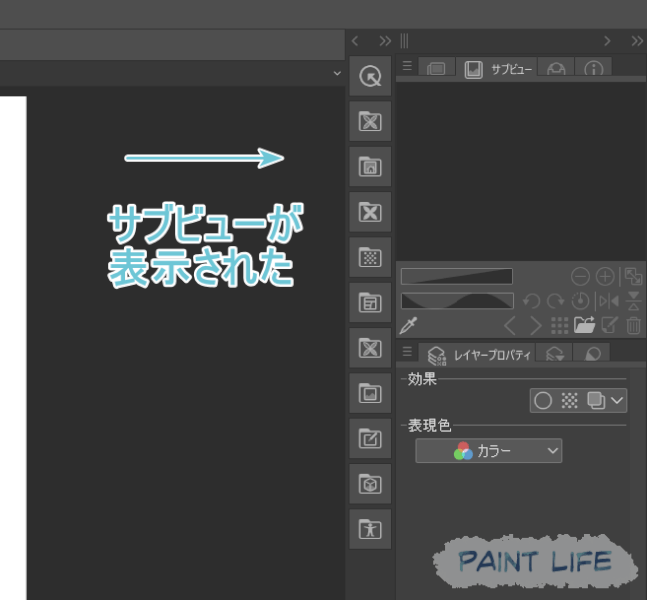Flip Sub View image vertically
647x600 pixels.
point(633,301)
